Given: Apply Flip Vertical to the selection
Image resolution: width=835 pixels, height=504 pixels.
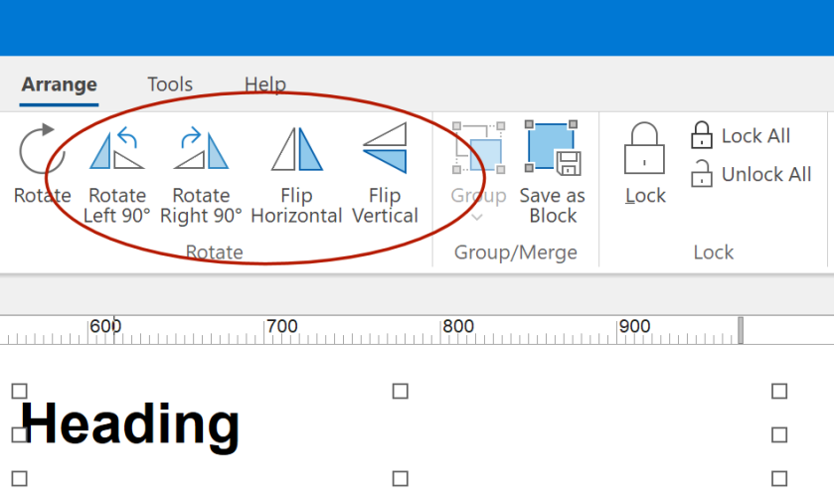Looking at the screenshot, I should click(385, 148).
